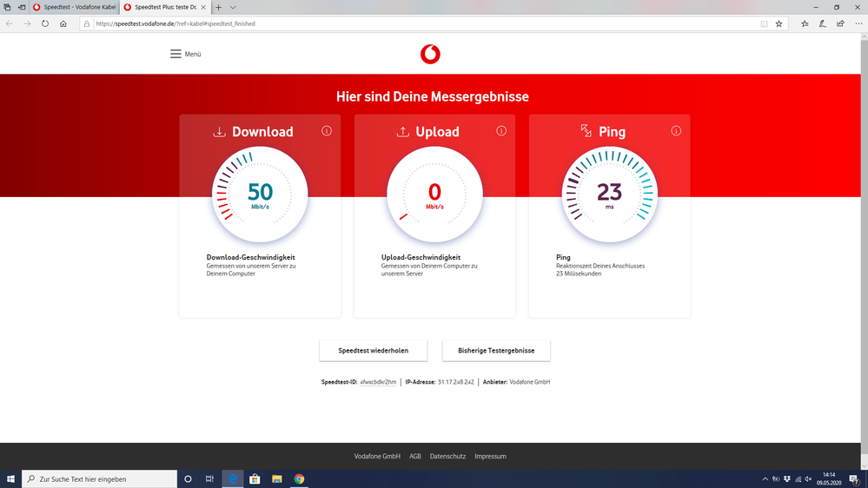Click the 50 Mbit/s download gauge

[x=260, y=195]
